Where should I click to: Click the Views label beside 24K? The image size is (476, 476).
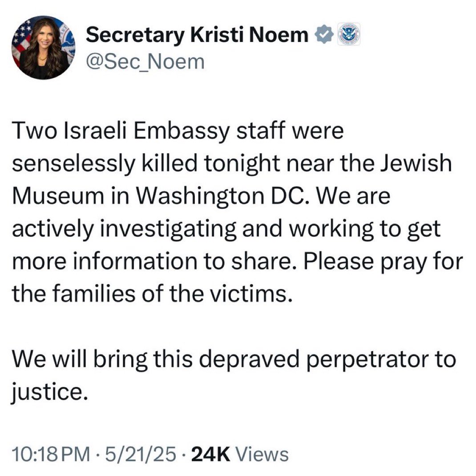261,455
